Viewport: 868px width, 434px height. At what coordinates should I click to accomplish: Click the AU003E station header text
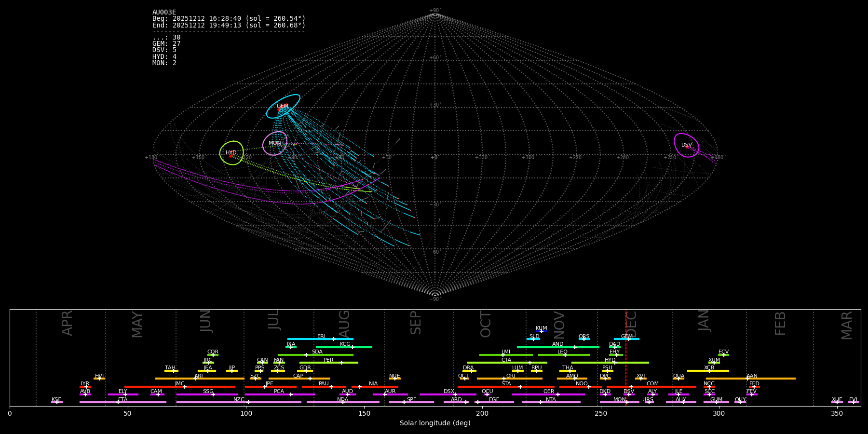[x=164, y=13]
